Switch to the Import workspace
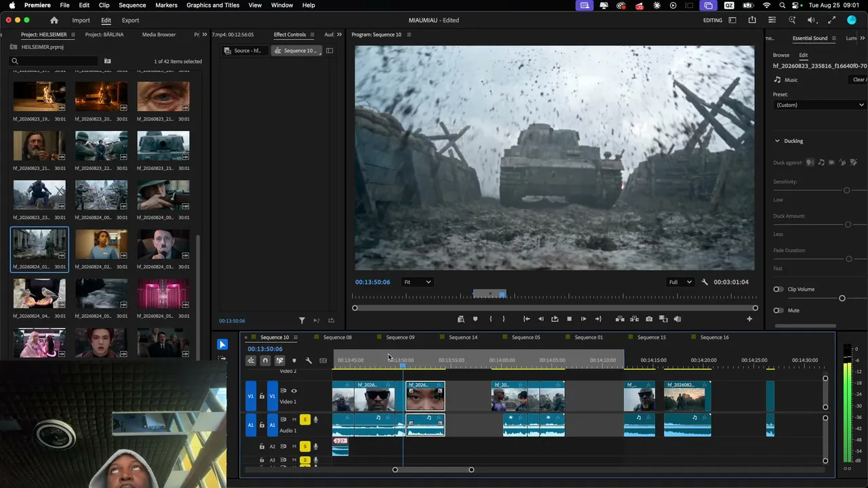This screenshot has height=488, width=868. [81, 20]
